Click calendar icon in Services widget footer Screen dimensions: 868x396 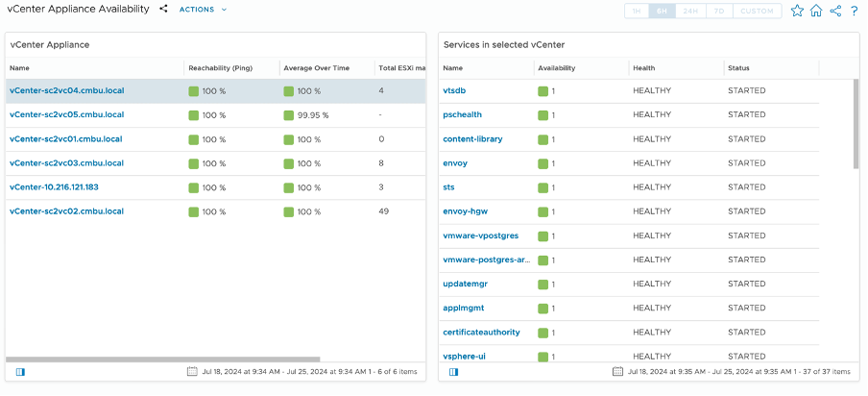(617, 371)
